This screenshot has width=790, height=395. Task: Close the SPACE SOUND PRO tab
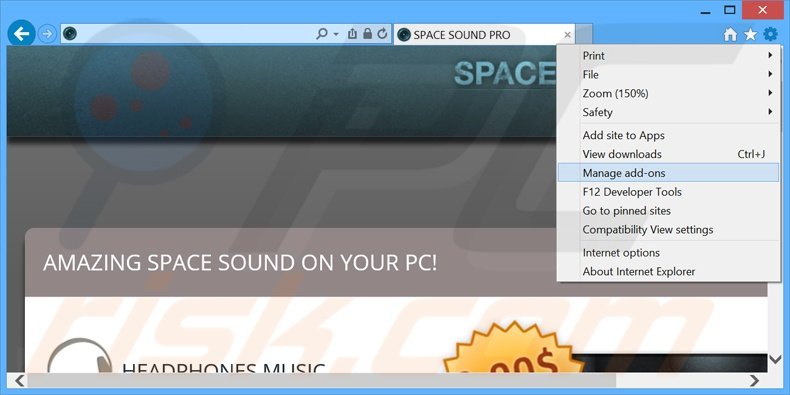tap(567, 35)
